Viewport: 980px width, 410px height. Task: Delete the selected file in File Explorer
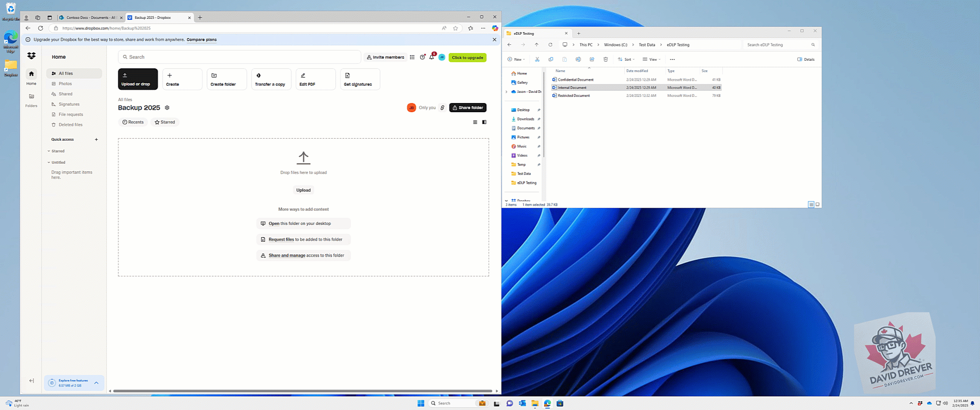[605, 59]
